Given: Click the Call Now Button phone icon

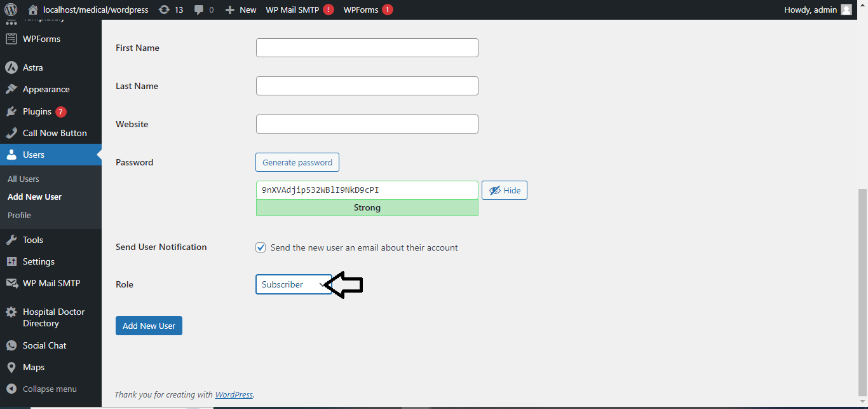Looking at the screenshot, I should click(11, 133).
